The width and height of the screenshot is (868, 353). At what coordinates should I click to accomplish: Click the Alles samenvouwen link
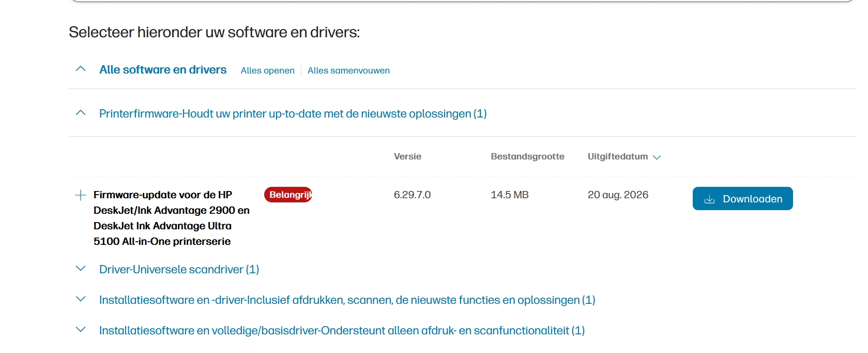point(348,70)
